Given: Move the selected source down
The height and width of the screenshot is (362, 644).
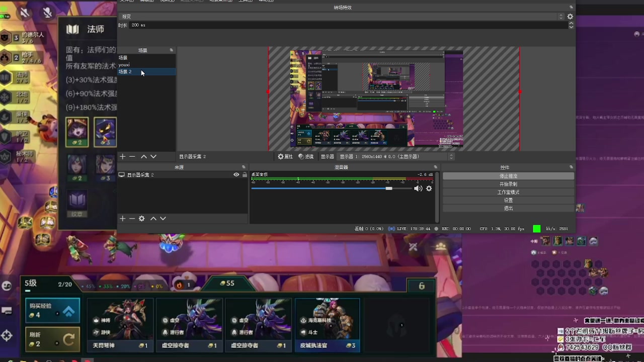Looking at the screenshot, I should (x=163, y=219).
